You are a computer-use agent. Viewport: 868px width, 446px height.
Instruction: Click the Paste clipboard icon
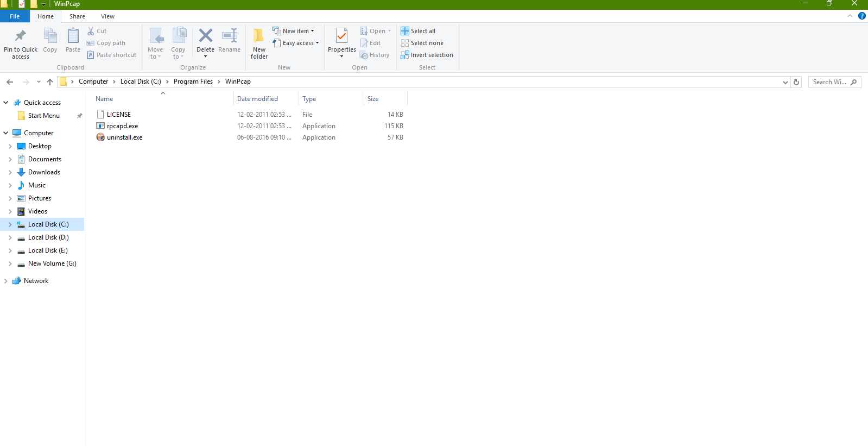(x=73, y=36)
